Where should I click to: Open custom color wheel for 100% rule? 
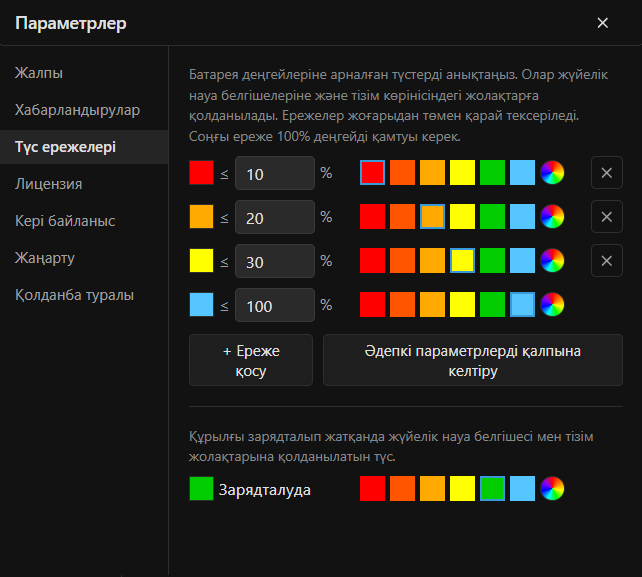(x=552, y=305)
